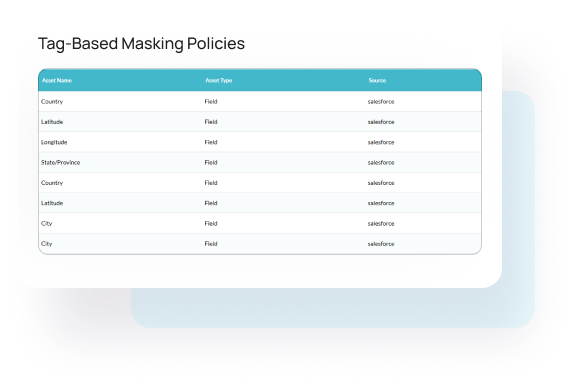Select City cell directly below a Latitude row

point(46,223)
